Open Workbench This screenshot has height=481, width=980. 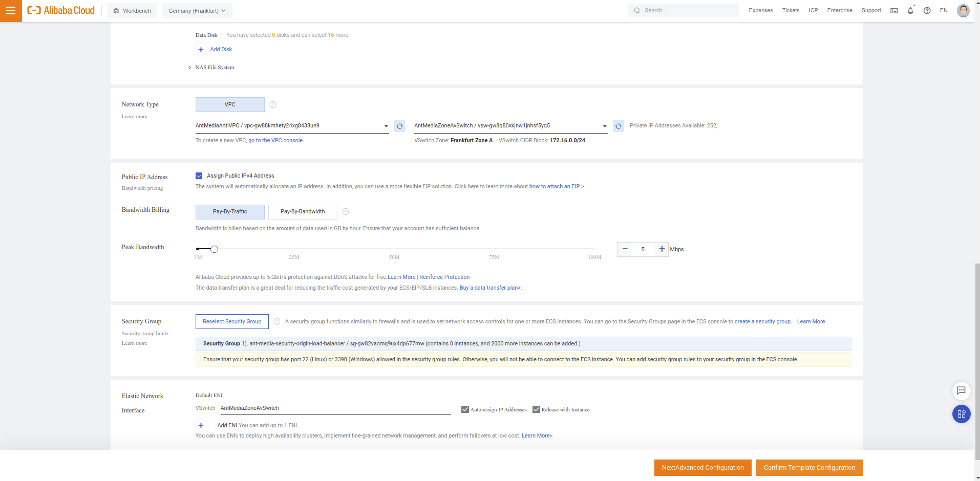pyautogui.click(x=132, y=11)
